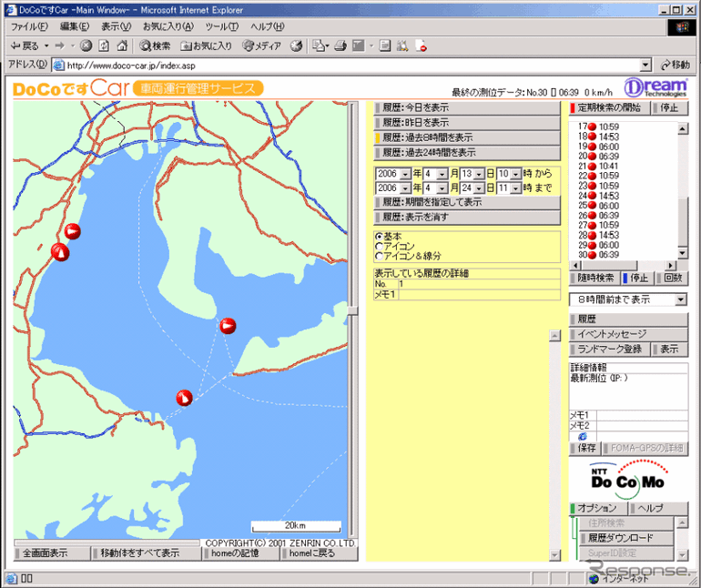The height and width of the screenshot is (588, 701).
Task: Open the start day 13 dropdown
Action: pyautogui.click(x=479, y=174)
